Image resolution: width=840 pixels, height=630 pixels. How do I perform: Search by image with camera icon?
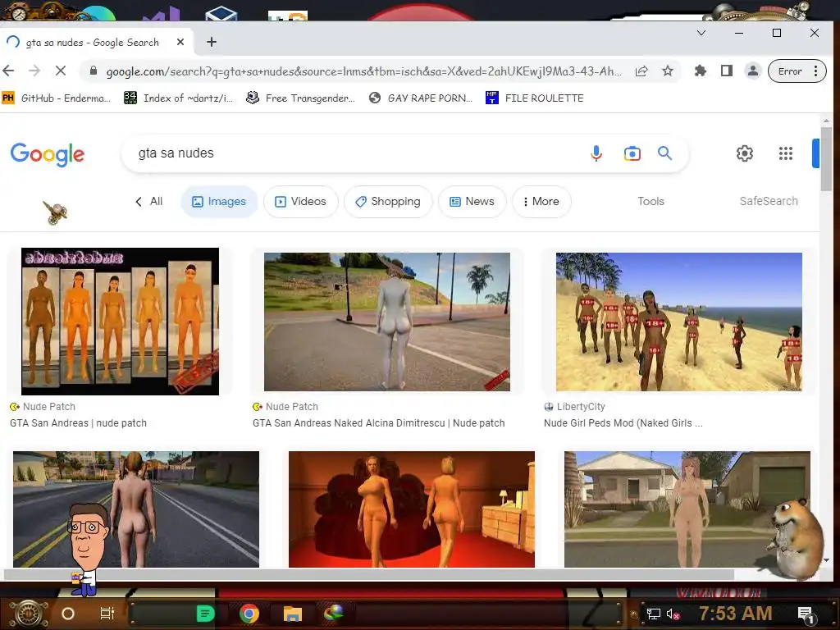point(632,153)
